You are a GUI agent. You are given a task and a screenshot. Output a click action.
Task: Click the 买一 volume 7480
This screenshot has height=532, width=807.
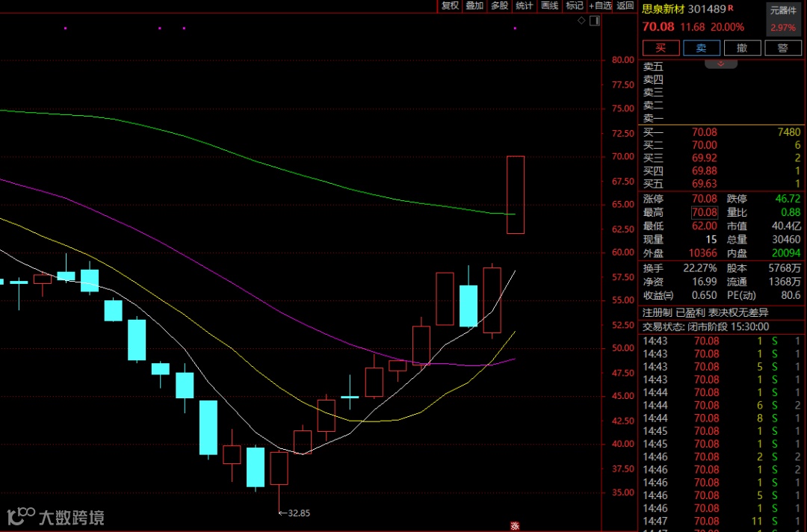tap(789, 132)
